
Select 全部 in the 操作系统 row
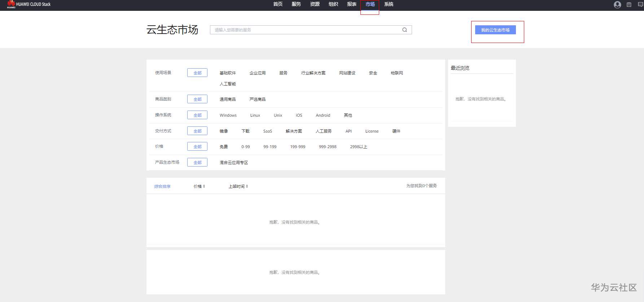(197, 115)
